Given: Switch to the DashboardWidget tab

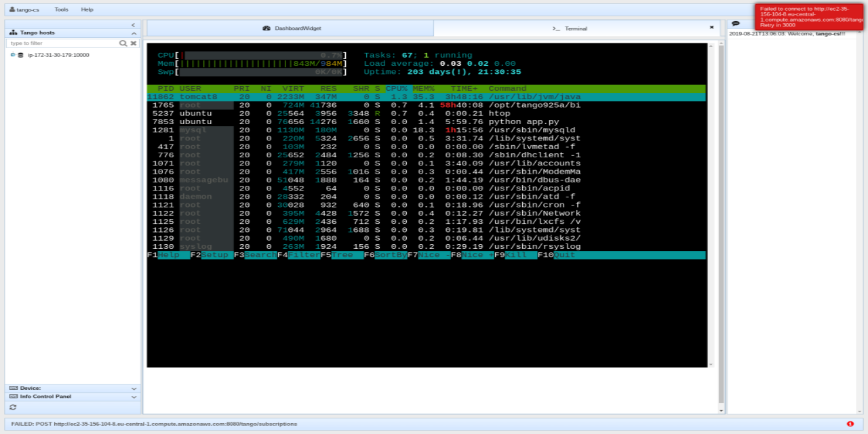Looking at the screenshot, I should pyautogui.click(x=292, y=28).
